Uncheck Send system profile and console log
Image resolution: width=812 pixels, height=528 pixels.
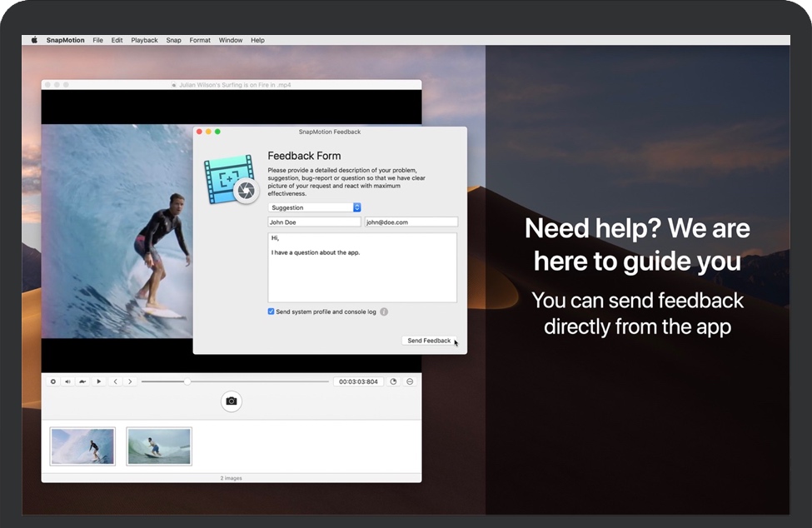(x=271, y=311)
